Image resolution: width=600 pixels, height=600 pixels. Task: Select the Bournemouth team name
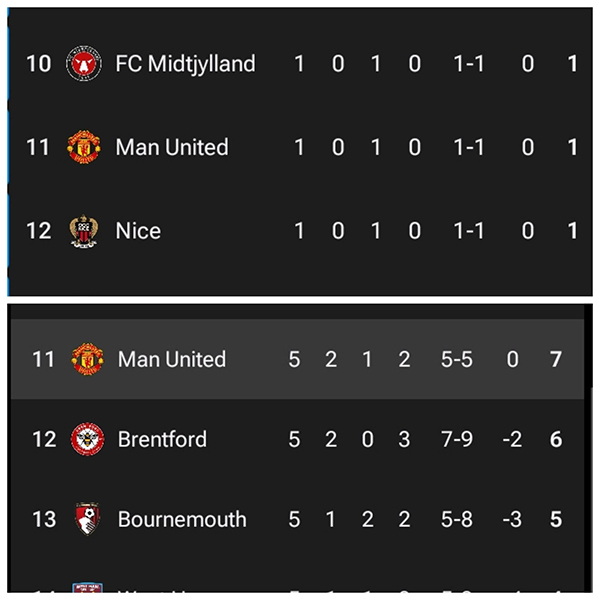[182, 519]
